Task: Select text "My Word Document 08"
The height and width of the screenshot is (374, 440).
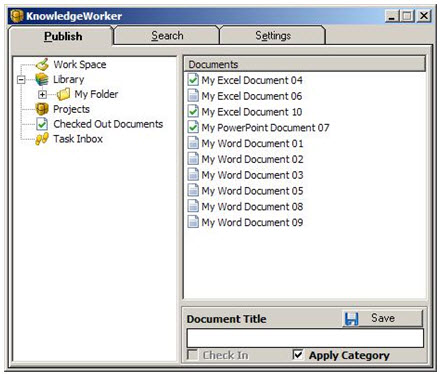Action: tap(252, 207)
